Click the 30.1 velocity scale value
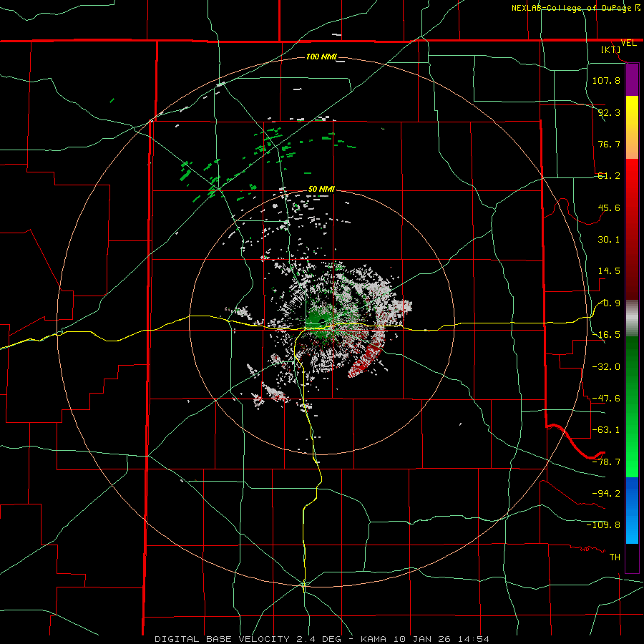644x644 pixels. (609, 240)
